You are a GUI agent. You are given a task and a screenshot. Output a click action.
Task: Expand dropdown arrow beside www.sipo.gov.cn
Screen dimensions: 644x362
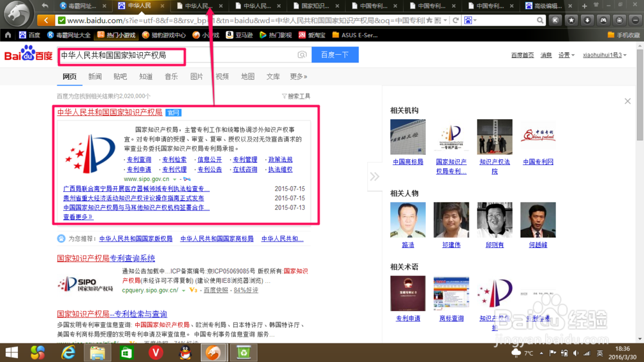tap(175, 179)
